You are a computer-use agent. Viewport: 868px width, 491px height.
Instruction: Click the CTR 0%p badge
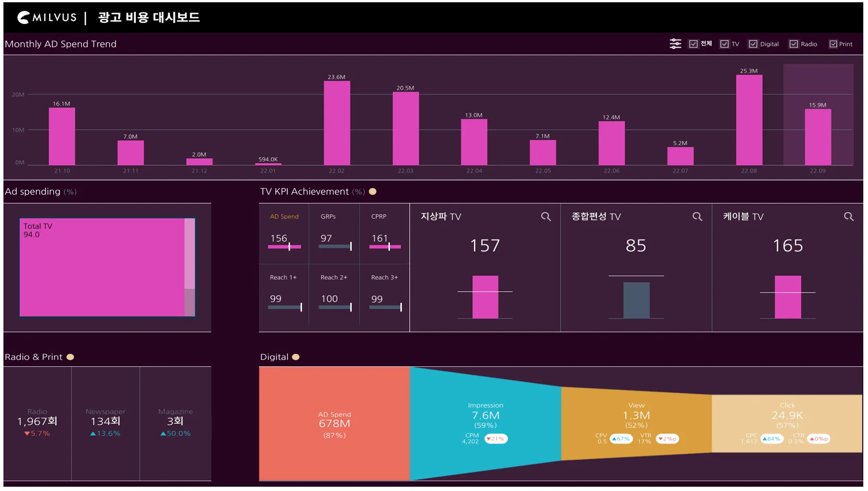(x=819, y=439)
